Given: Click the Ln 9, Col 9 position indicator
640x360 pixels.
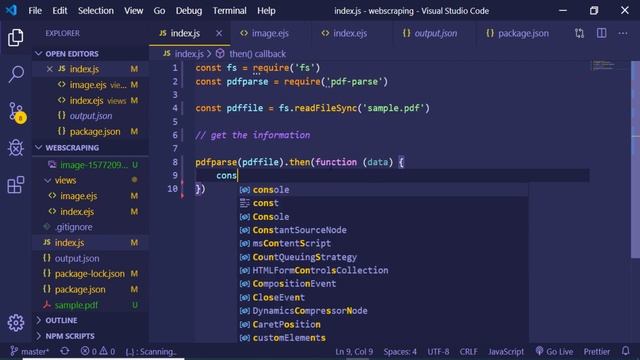Looking at the screenshot, I should click(354, 351).
